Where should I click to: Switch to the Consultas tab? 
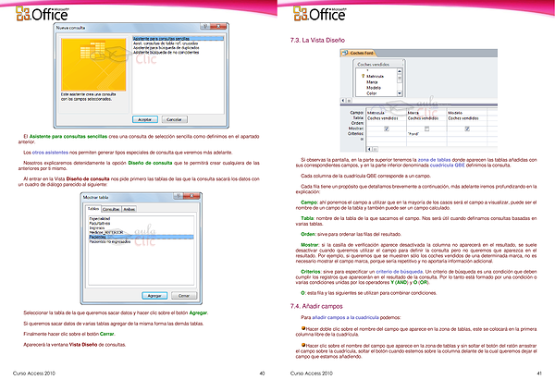[x=111, y=210]
